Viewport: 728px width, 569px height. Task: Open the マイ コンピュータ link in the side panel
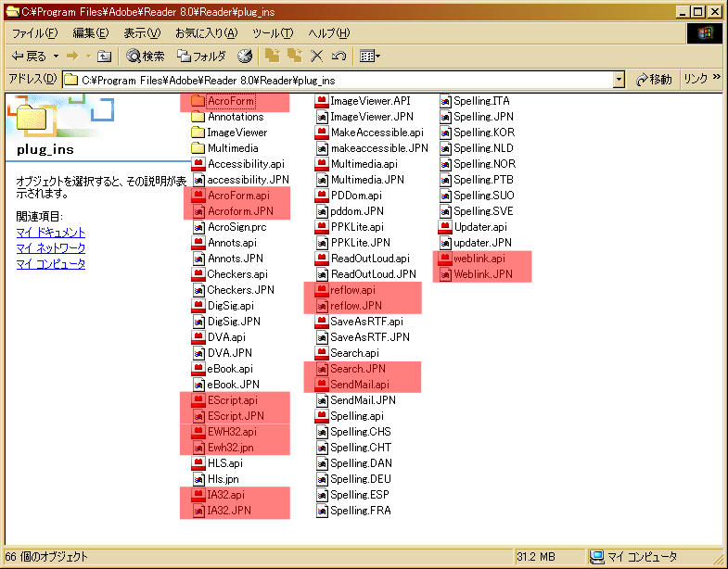pos(51,263)
